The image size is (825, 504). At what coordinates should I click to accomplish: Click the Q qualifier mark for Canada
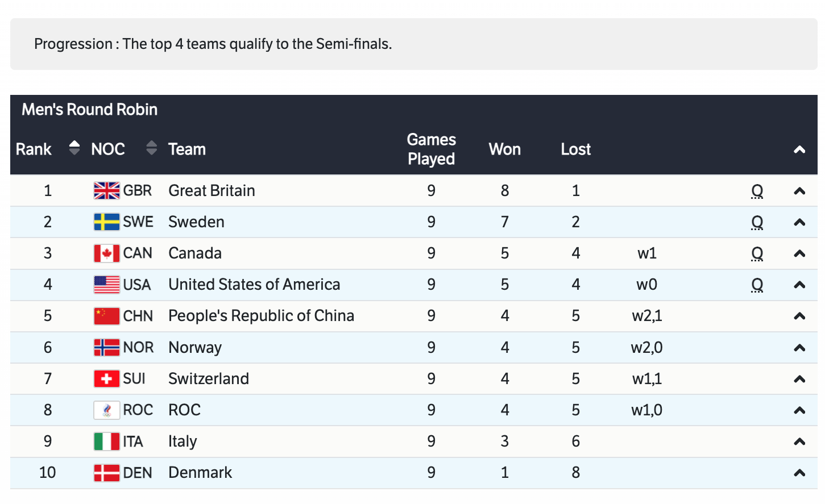(757, 253)
